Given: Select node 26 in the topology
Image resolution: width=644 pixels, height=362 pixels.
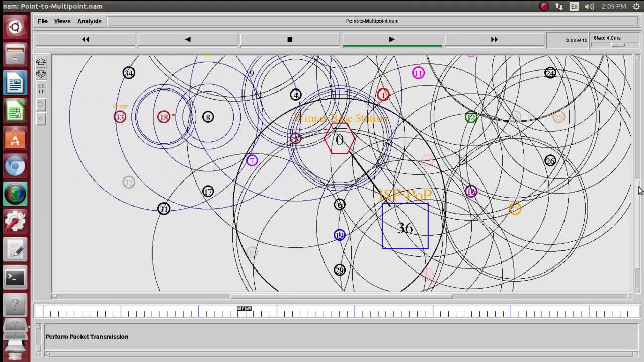Looking at the screenshot, I should (550, 161).
